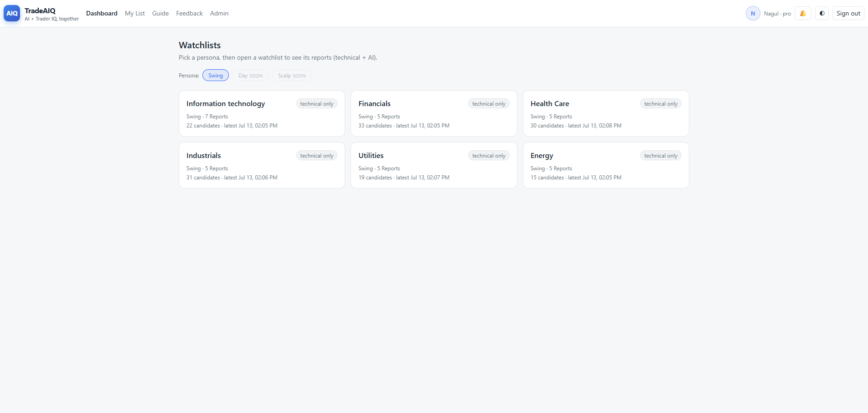Open the Information technology watchlist

point(262,113)
